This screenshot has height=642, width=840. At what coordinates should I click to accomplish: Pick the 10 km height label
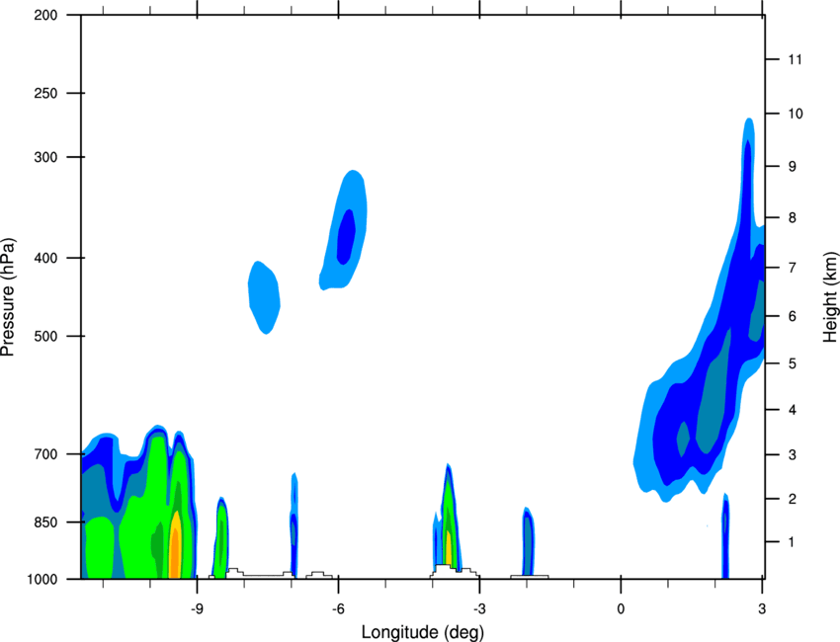coord(796,114)
